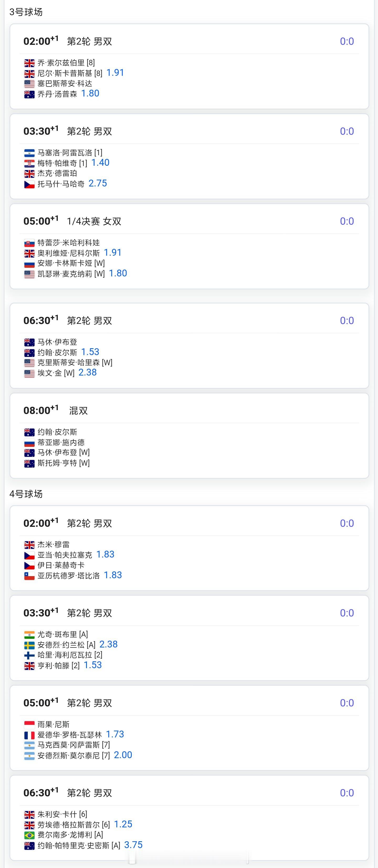Open the 05:00 1/4决赛 女双 match
Screen dimensions: 378x868
[x=189, y=246]
